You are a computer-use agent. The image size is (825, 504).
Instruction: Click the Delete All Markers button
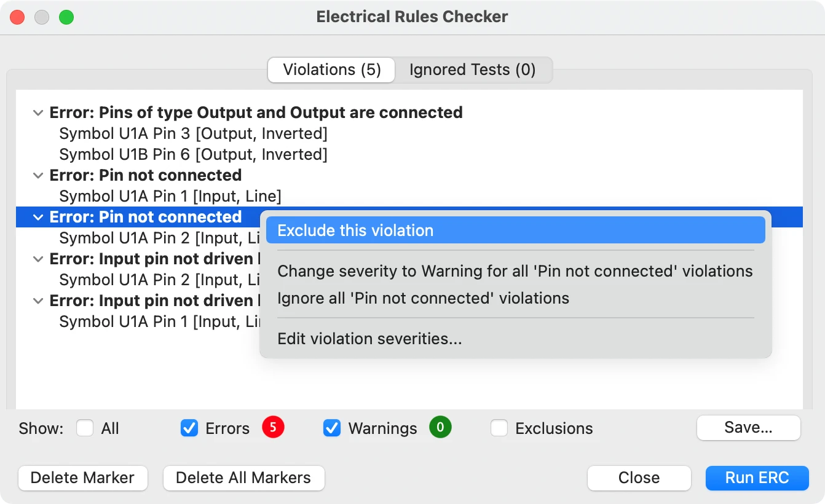point(243,478)
